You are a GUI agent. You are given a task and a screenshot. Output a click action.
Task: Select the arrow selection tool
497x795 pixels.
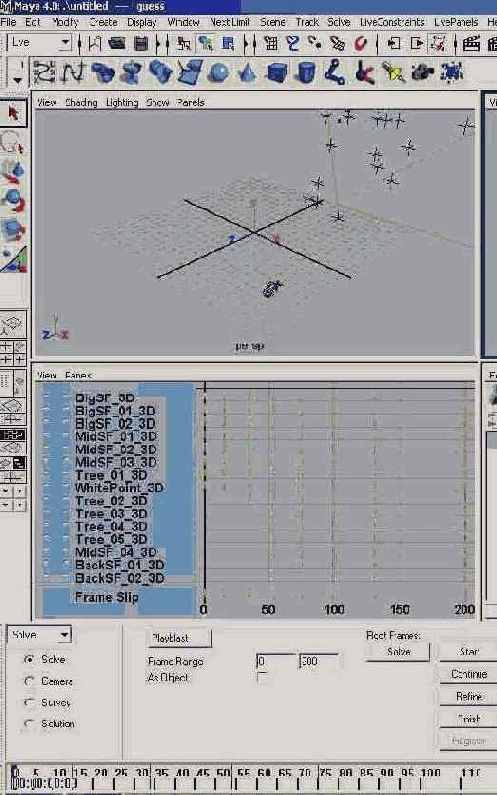click(13, 113)
